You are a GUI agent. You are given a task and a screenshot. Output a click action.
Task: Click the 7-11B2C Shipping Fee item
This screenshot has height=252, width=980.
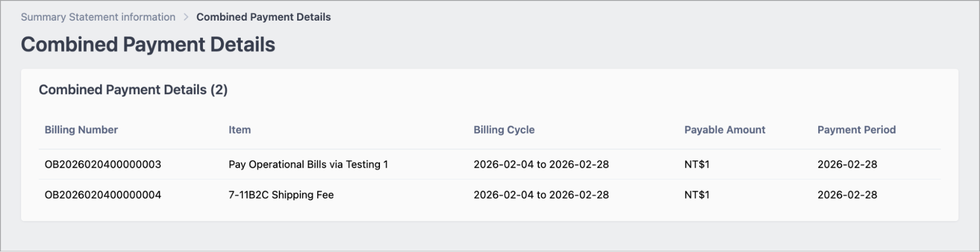pos(281,195)
